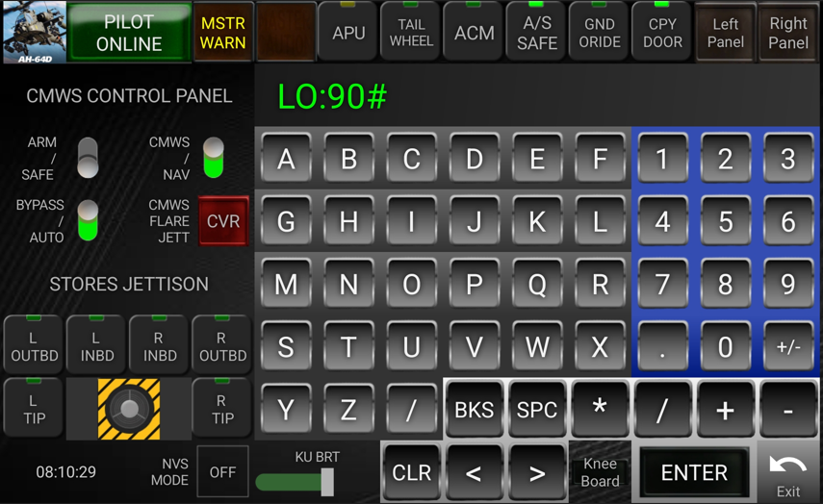Toggle the CMWS / NAV switch
The height and width of the screenshot is (504, 823).
214,158
